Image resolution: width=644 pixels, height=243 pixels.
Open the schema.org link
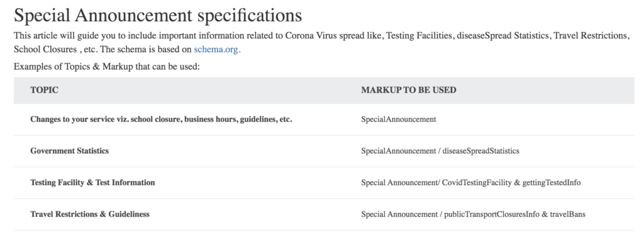pyautogui.click(x=217, y=50)
